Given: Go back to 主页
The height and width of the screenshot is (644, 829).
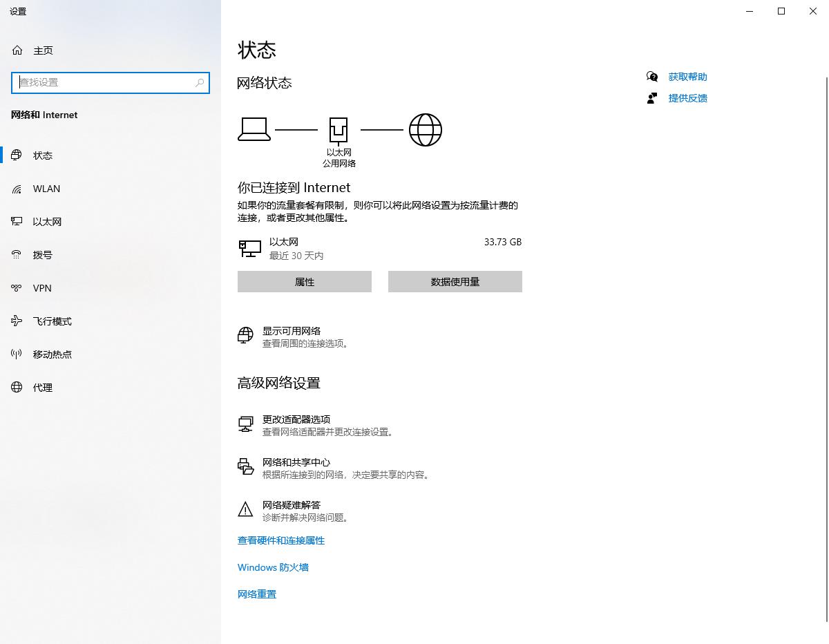Looking at the screenshot, I should click(x=111, y=50).
